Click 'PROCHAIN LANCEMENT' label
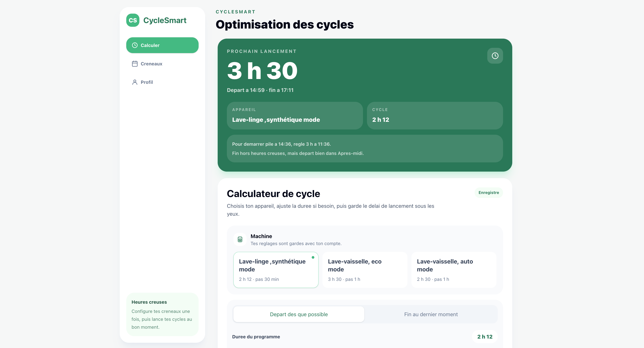644x348 pixels. [262, 51]
